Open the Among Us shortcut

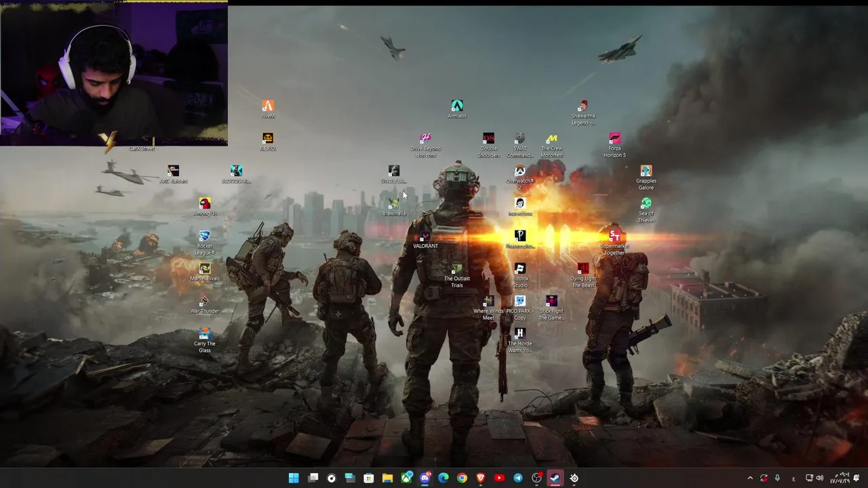(205, 207)
